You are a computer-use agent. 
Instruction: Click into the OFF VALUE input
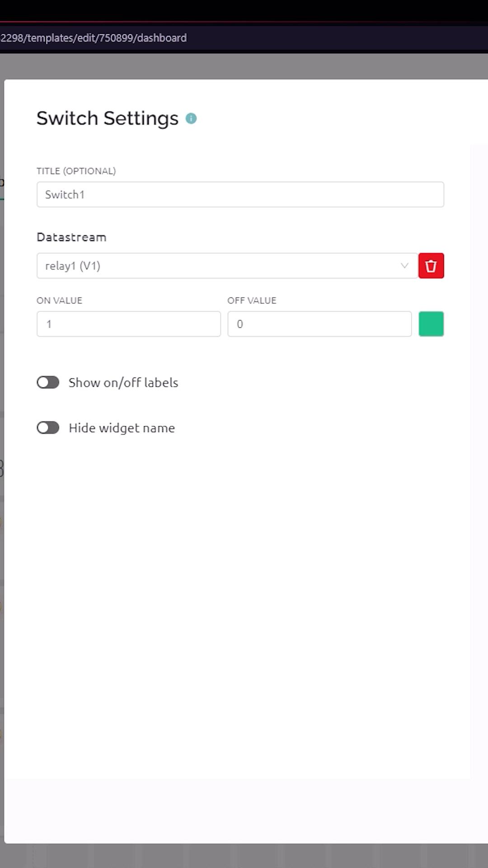coord(319,324)
